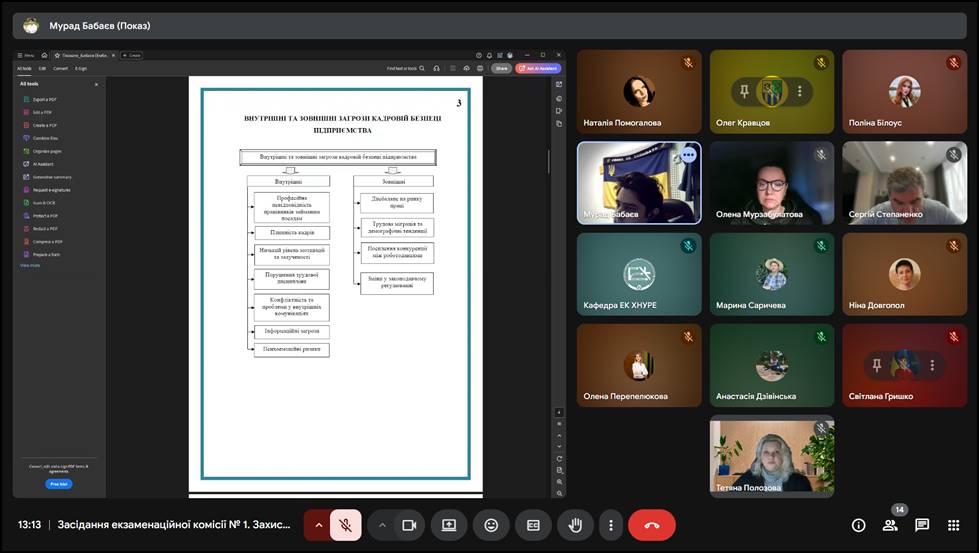
Task: Raise your hand
Action: pos(575,525)
